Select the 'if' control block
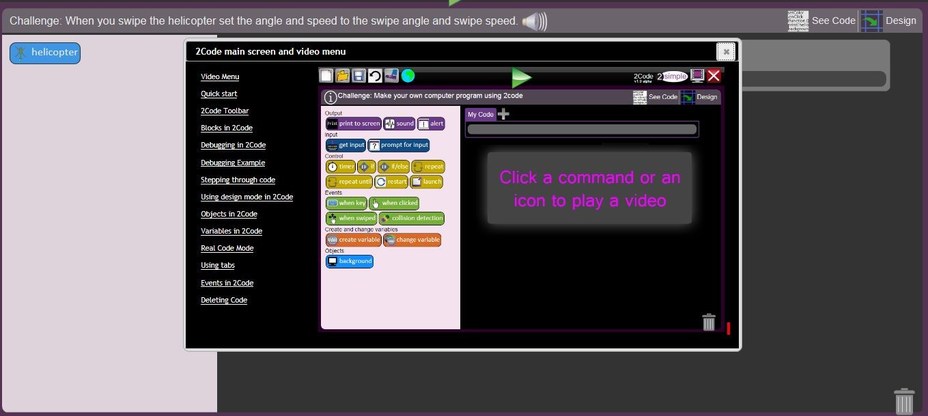Screen dimensions: 928x416 click(x=367, y=167)
